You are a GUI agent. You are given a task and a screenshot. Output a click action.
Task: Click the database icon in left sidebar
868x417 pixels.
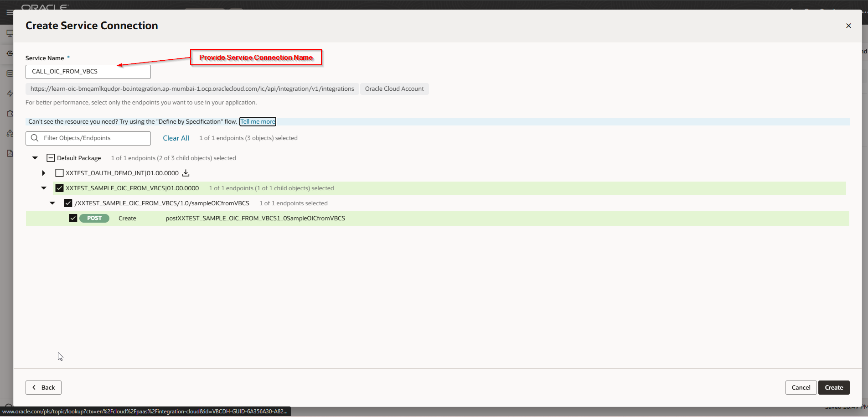pos(10,73)
